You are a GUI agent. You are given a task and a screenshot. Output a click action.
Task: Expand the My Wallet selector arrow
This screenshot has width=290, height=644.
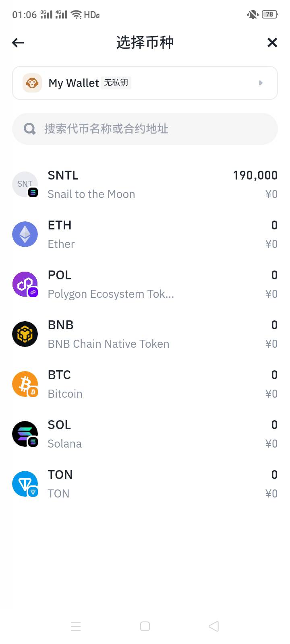click(x=261, y=83)
